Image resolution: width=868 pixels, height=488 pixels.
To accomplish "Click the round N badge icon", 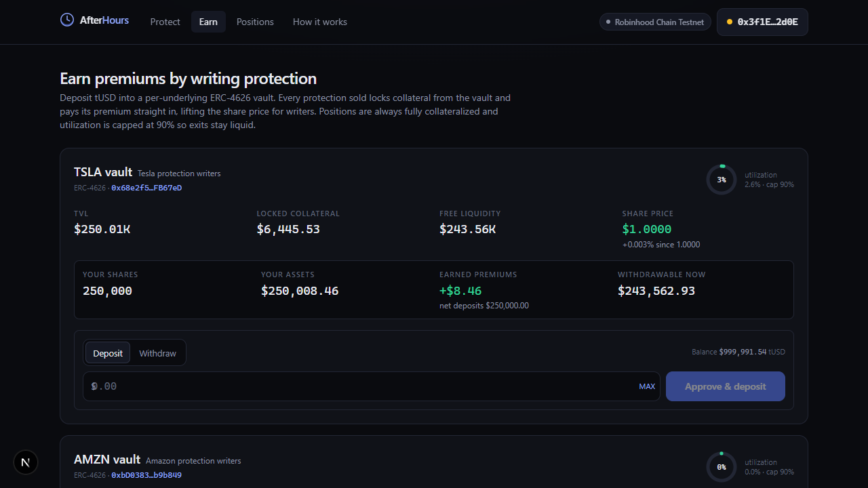I will click(26, 462).
